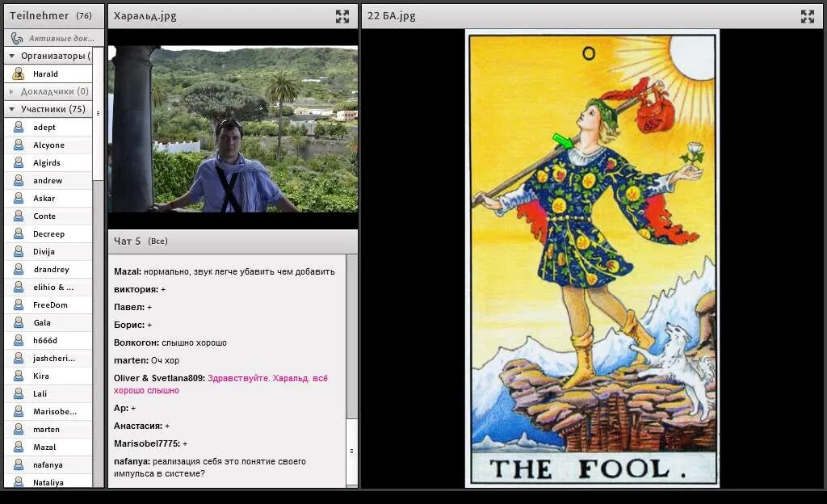
Task: Click the user icon next to Askar
Action: [x=19, y=198]
